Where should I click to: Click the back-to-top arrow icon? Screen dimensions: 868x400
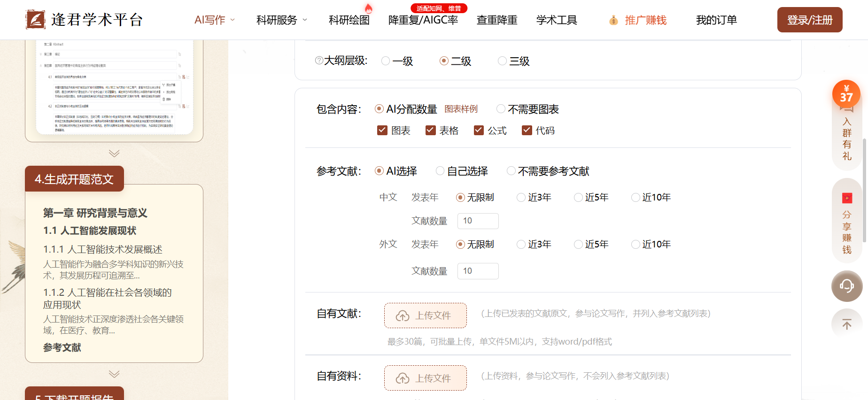click(x=847, y=324)
